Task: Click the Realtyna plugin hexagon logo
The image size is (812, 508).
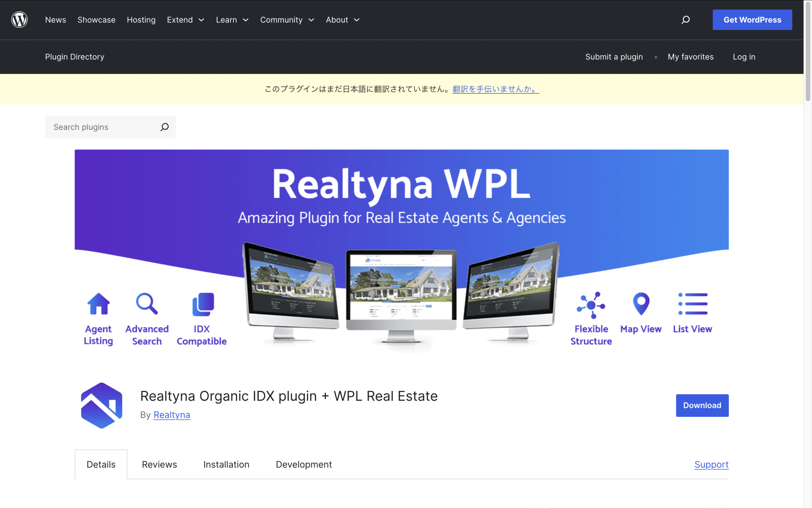Action: point(102,405)
